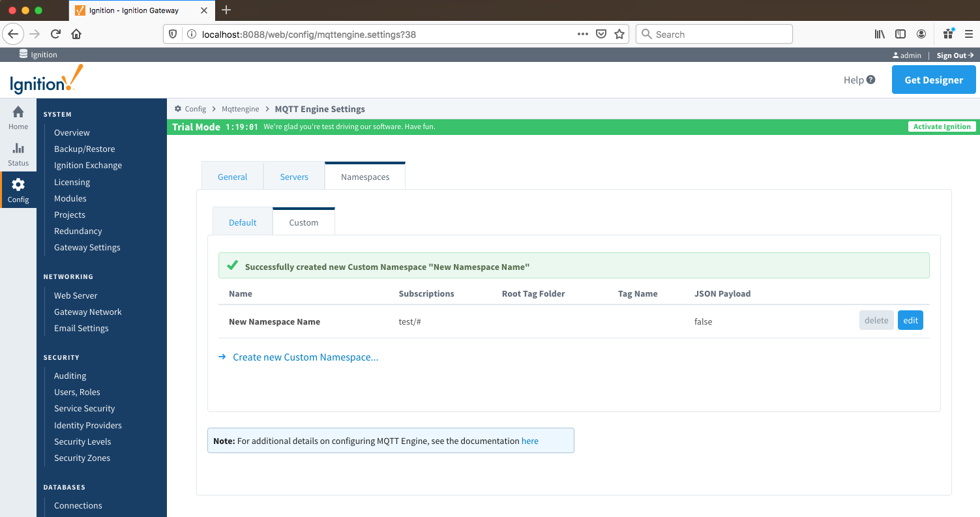Open Redundancy settings

coord(78,231)
